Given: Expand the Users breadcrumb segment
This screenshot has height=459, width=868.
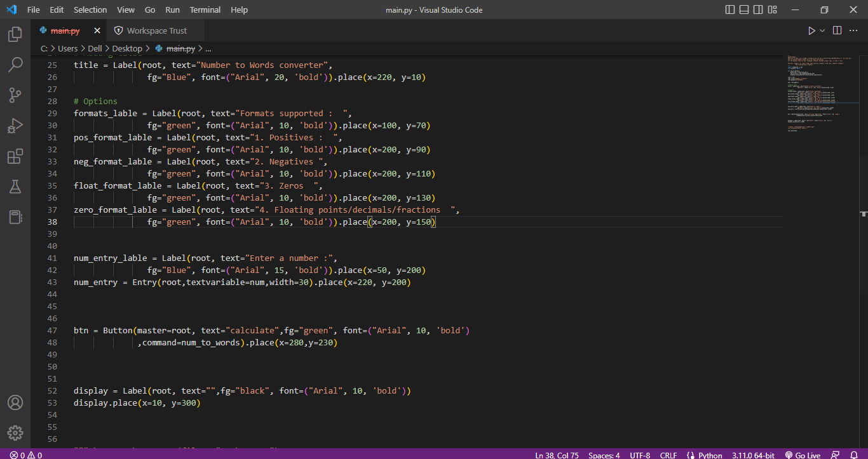Looking at the screenshot, I should tap(68, 48).
